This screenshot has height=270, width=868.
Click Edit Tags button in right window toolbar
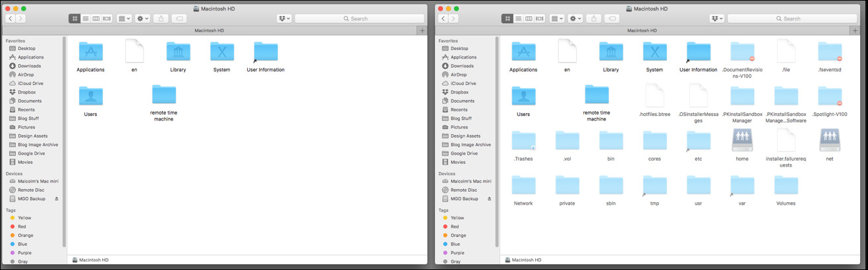coord(612,18)
